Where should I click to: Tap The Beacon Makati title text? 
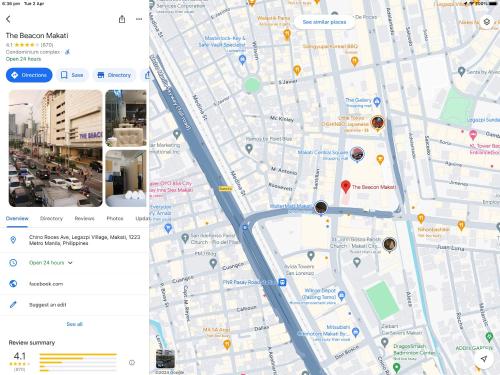click(x=37, y=35)
